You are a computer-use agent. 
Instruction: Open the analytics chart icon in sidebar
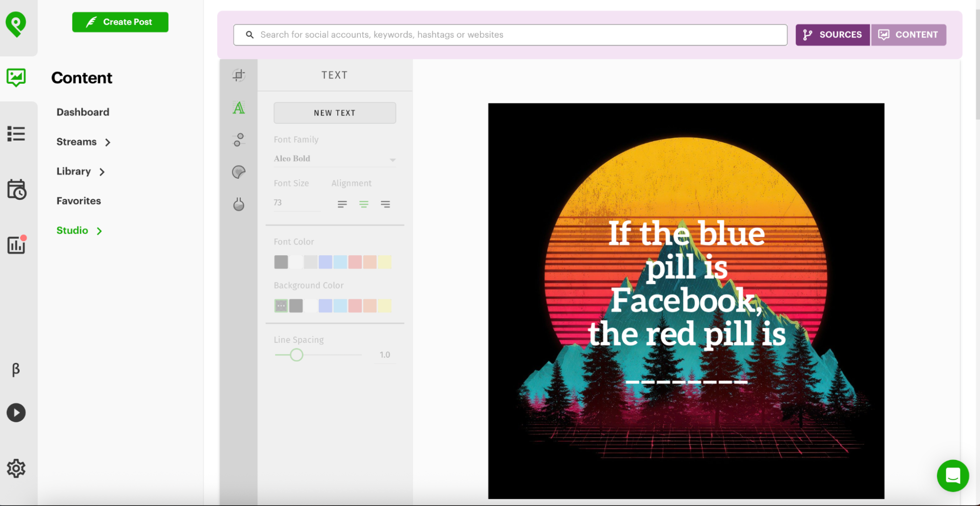pos(16,245)
